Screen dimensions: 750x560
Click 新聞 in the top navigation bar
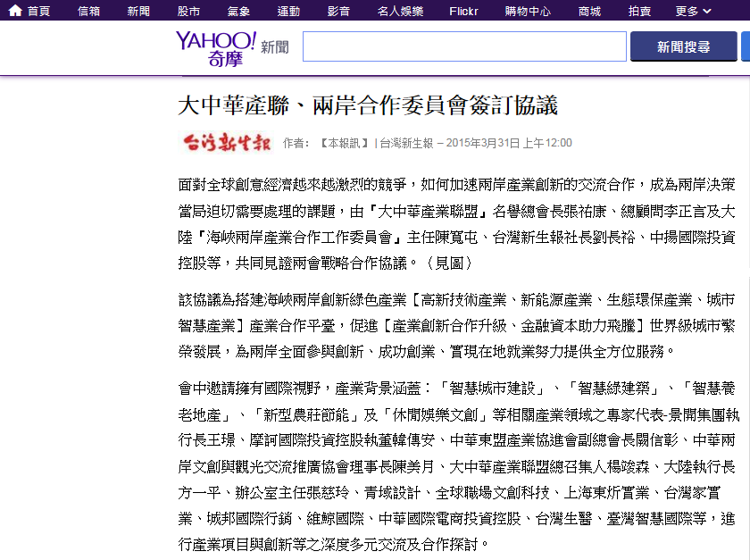point(138,11)
